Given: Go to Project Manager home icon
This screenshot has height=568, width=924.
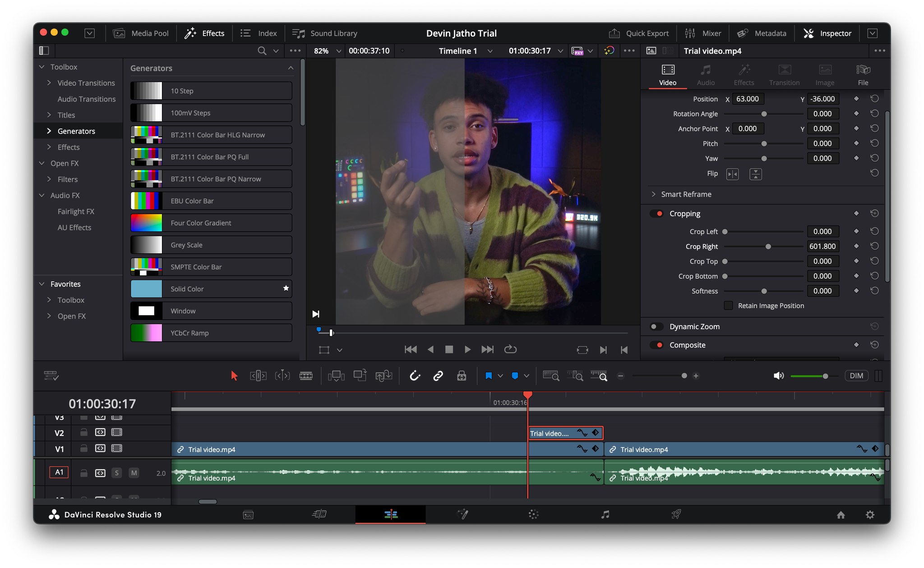Looking at the screenshot, I should point(841,514).
